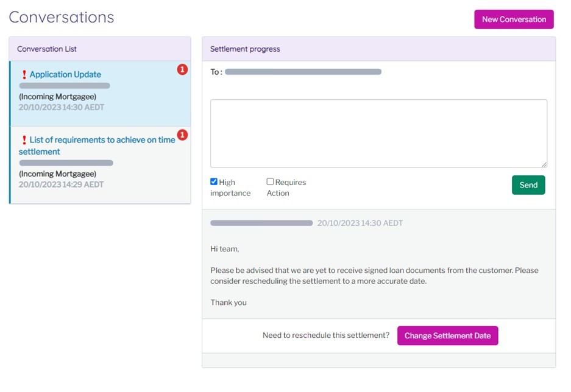Click the red exclamation icon beside Application Update
The width and height of the screenshot is (571, 392).
click(24, 75)
